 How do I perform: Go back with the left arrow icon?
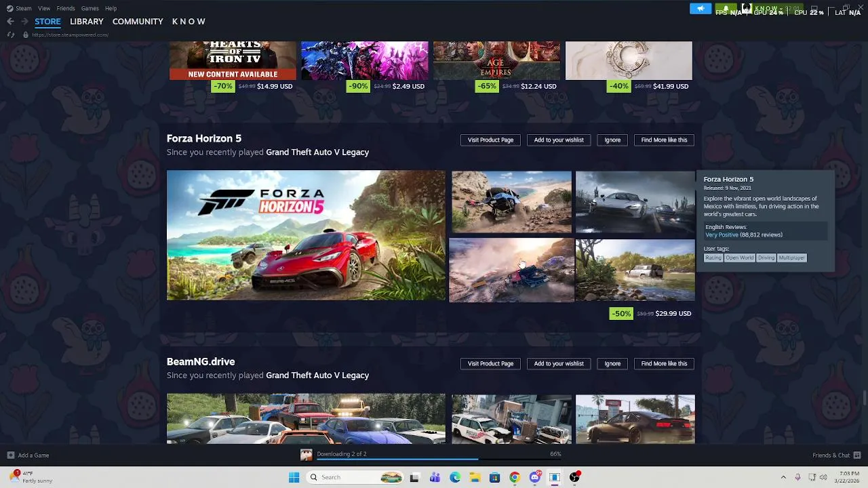(10, 22)
